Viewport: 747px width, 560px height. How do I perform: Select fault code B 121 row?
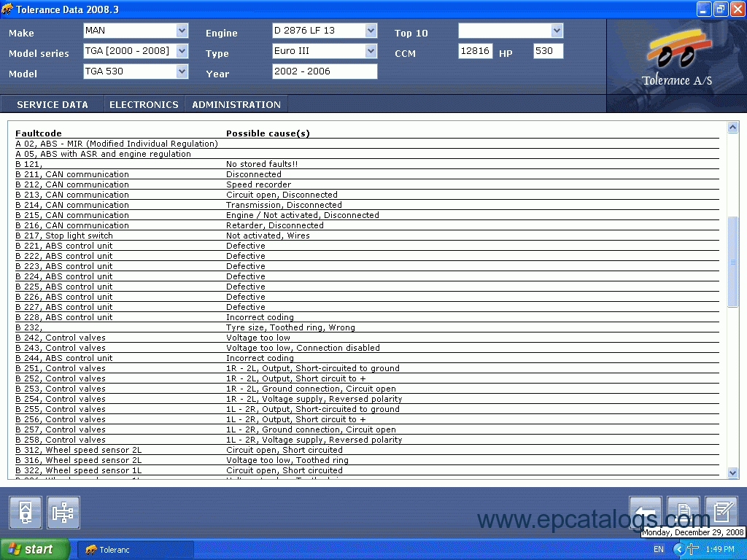367,164
